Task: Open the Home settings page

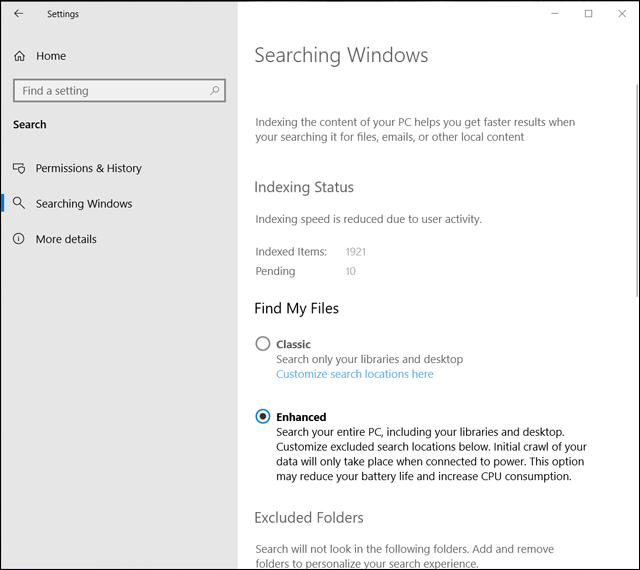Action: coord(50,56)
